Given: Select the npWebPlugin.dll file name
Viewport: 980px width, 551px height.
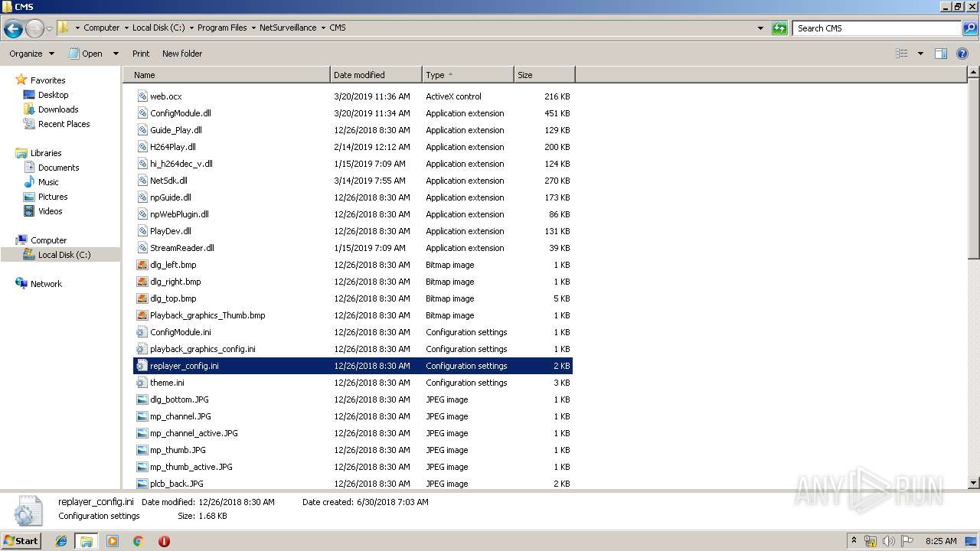Looking at the screenshot, I should click(179, 214).
